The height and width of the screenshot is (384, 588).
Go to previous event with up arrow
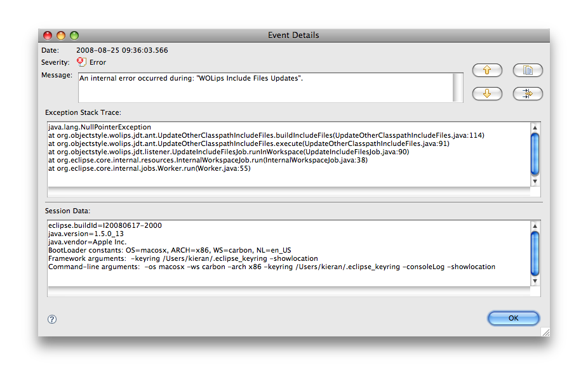click(487, 70)
